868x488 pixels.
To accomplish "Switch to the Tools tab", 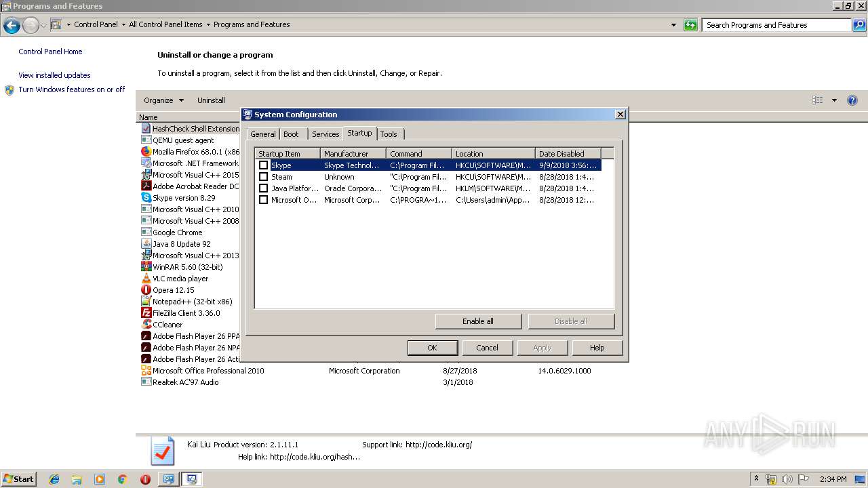I will pyautogui.click(x=389, y=134).
